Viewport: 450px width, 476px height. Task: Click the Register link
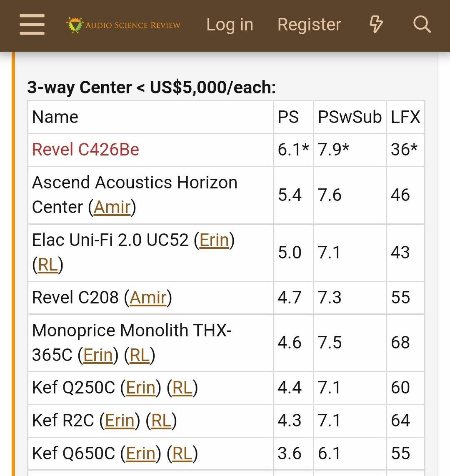coord(309,25)
